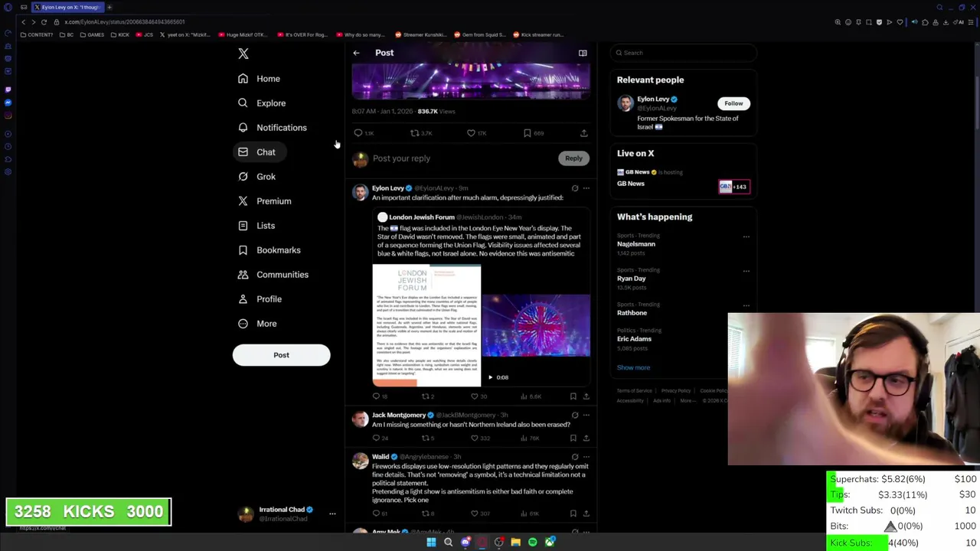Open Bookmarks page
980x551 pixels.
(269, 250)
